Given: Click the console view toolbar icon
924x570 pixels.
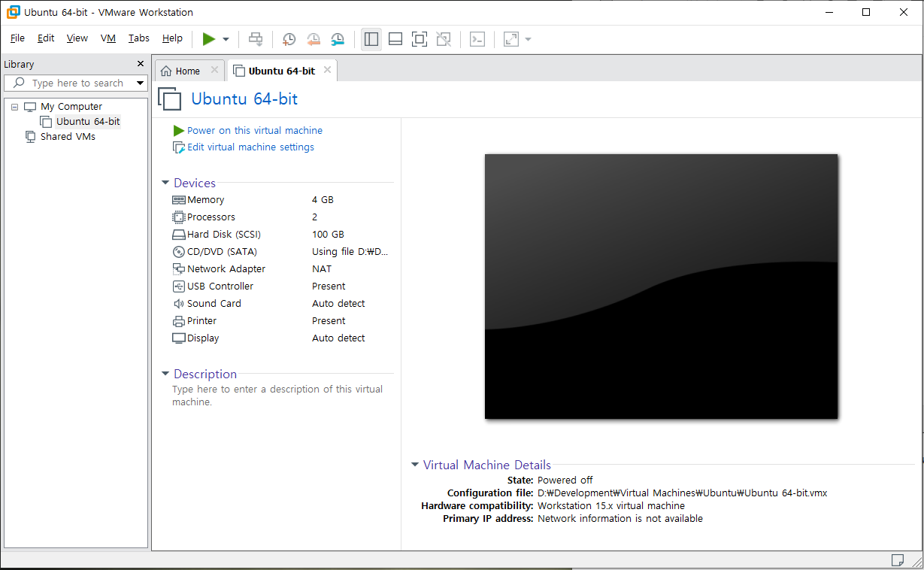Looking at the screenshot, I should tap(477, 39).
